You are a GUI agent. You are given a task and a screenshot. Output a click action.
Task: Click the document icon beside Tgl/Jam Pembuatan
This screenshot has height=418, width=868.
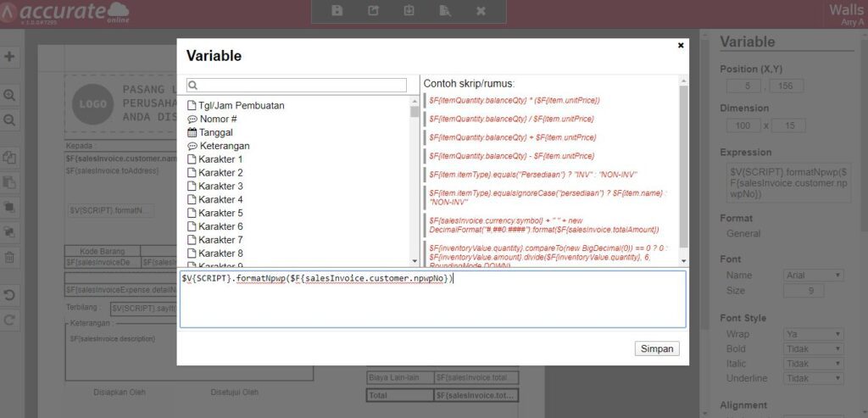pos(192,105)
